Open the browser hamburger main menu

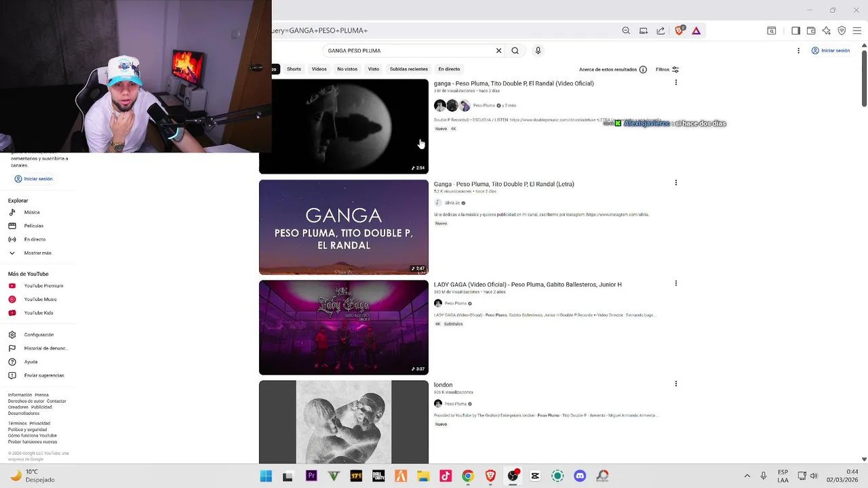coord(857,30)
